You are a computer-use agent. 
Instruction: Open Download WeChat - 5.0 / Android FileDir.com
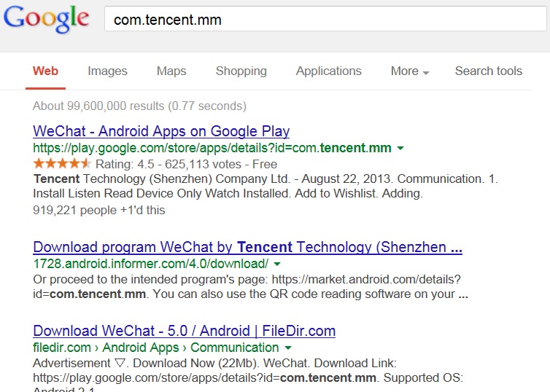point(184,331)
